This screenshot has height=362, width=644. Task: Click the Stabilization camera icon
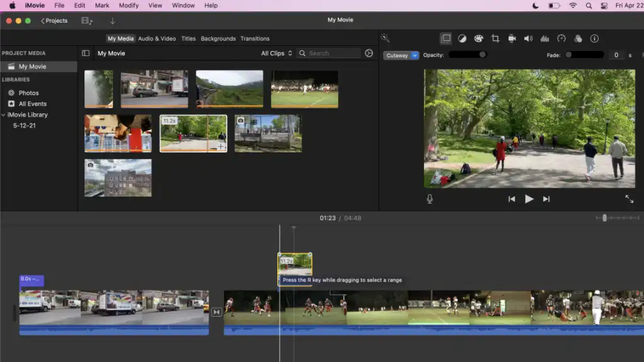[x=512, y=38]
